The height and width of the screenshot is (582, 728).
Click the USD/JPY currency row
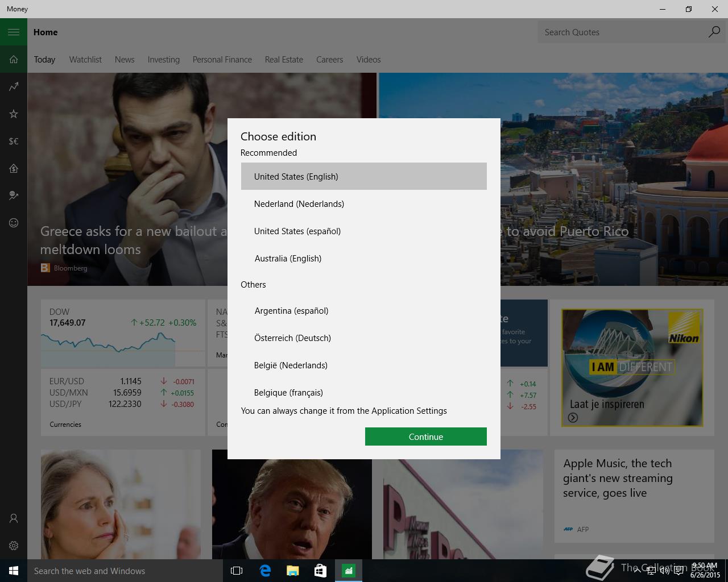point(122,404)
